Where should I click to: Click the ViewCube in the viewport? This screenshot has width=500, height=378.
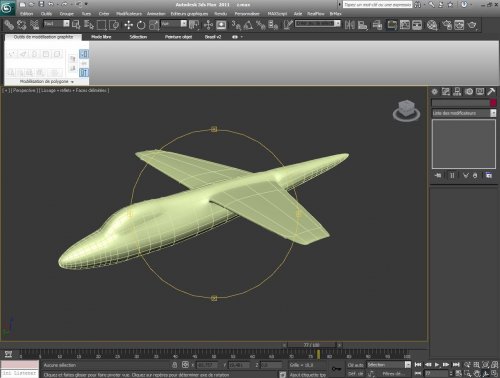click(406, 110)
